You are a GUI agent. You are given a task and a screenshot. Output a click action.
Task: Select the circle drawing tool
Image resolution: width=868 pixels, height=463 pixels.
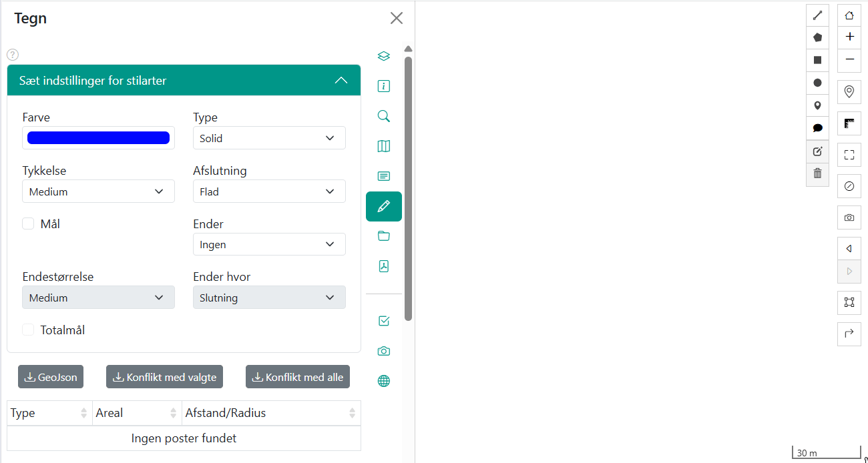click(817, 83)
